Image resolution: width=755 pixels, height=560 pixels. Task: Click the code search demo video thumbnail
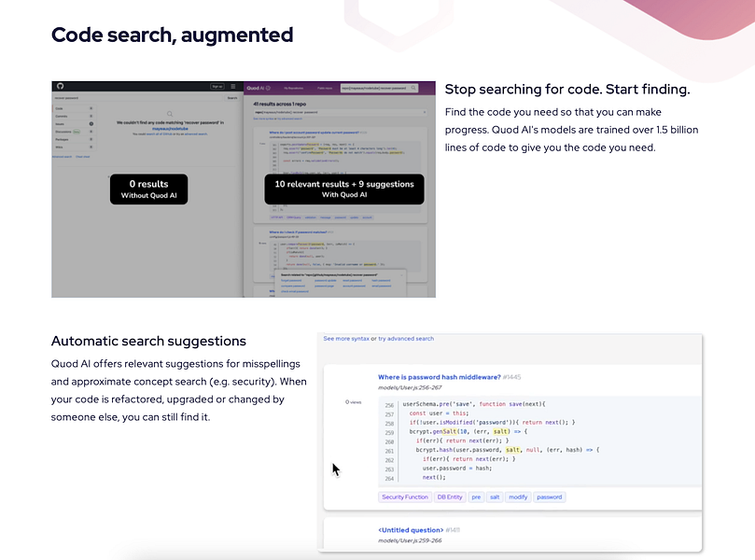[244, 189]
